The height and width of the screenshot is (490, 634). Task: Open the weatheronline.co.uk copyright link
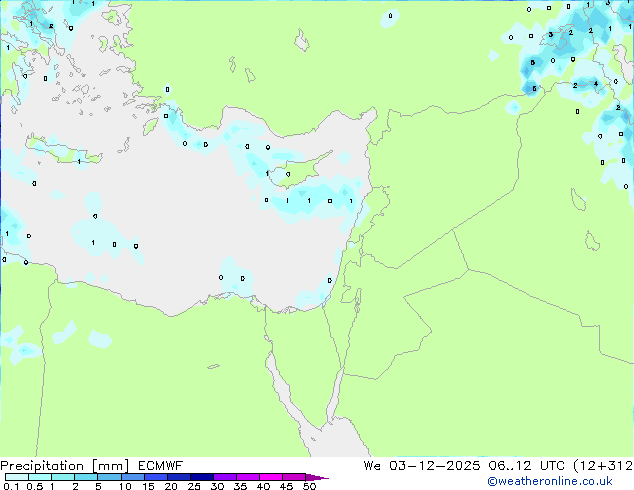(x=550, y=481)
